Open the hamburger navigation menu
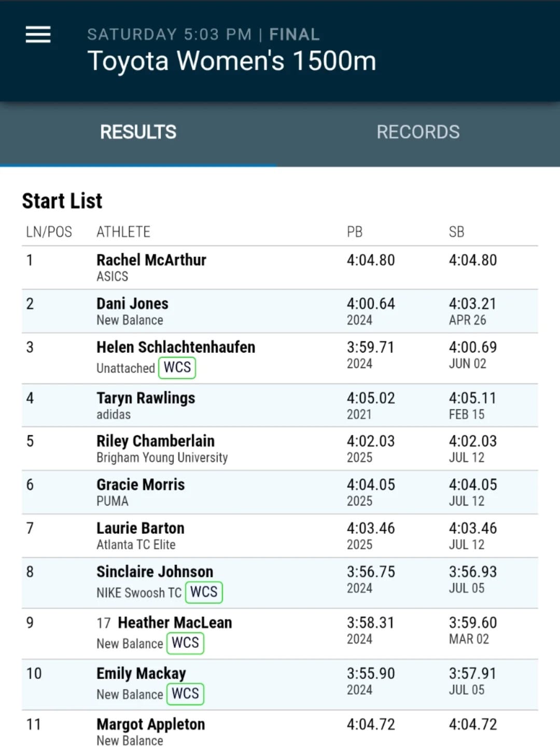 [37, 34]
